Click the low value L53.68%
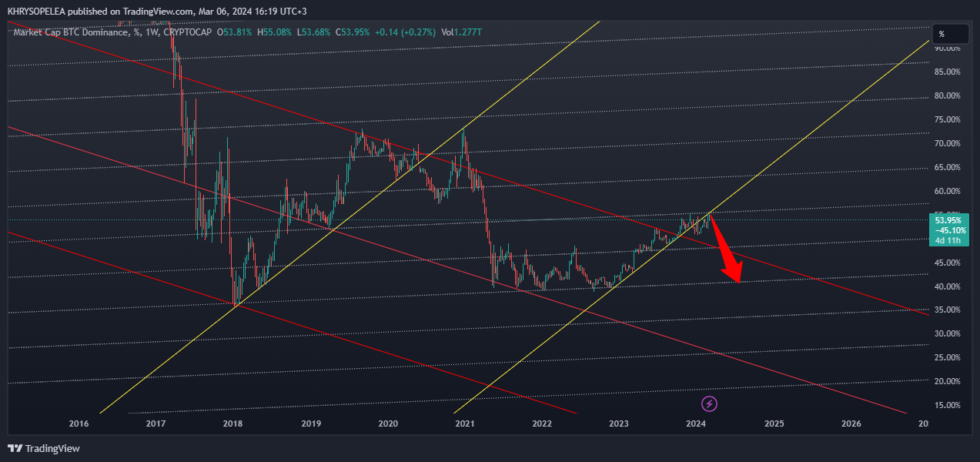The width and height of the screenshot is (980, 462). pos(316,32)
